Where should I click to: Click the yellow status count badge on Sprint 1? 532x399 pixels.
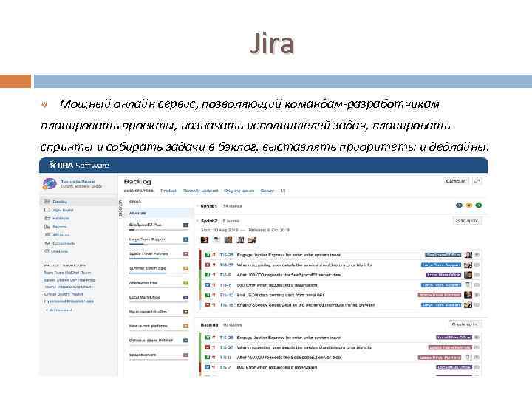tap(469, 205)
